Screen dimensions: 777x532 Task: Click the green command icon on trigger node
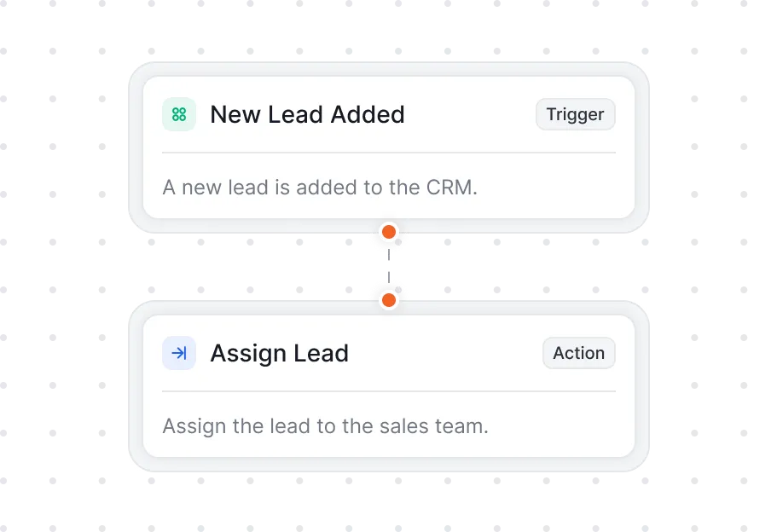[179, 114]
